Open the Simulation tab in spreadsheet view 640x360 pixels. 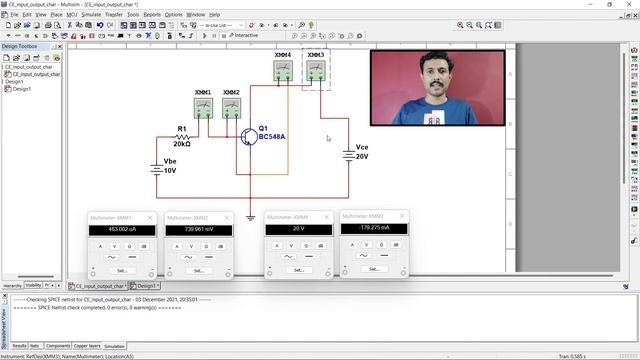[x=114, y=346]
